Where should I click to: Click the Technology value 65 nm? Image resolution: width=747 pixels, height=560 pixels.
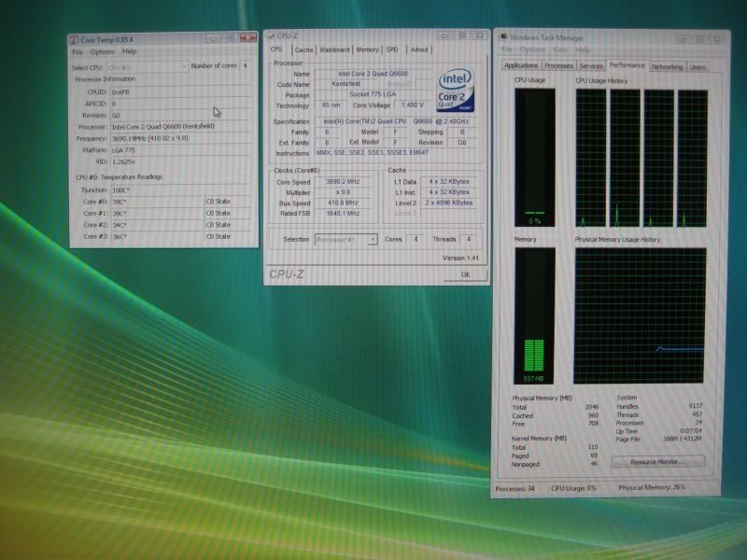[331, 105]
